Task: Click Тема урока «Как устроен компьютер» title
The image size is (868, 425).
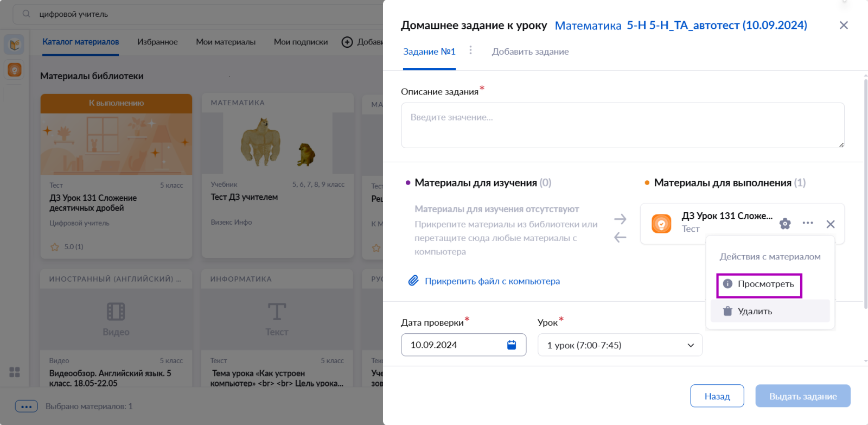Action: coord(277,378)
